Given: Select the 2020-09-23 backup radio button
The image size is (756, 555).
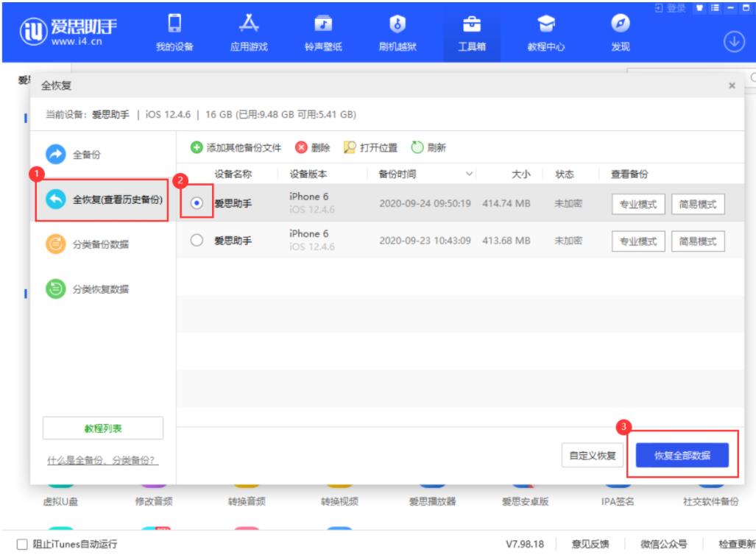Looking at the screenshot, I should 197,240.
